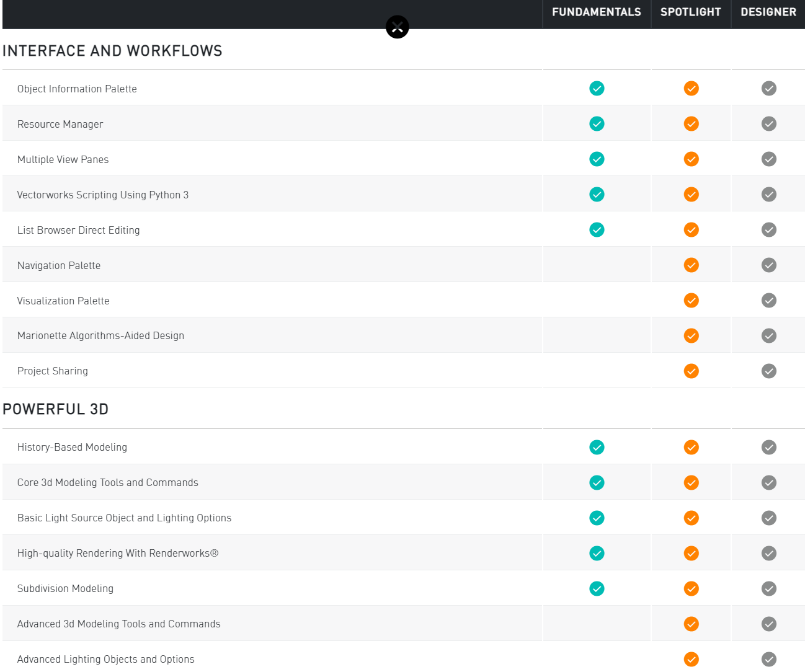
Task: Click the Marionette Algorithms-Aided Design label
Action: click(100, 336)
